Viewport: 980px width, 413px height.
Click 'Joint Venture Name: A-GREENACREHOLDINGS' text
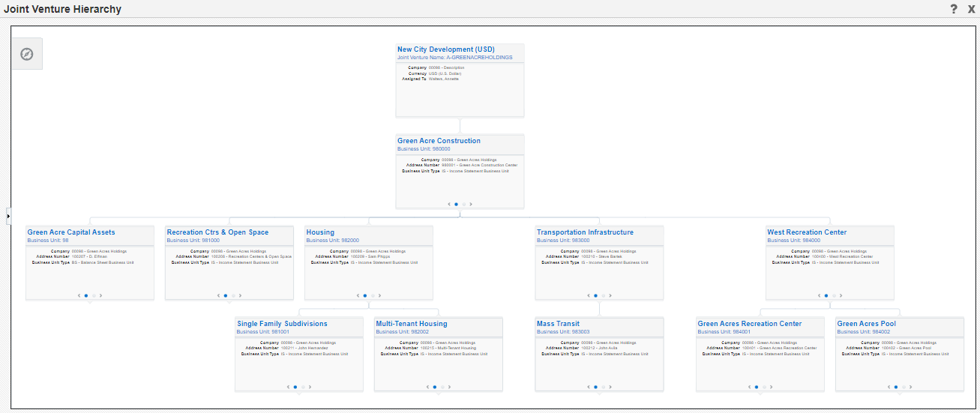click(x=455, y=57)
